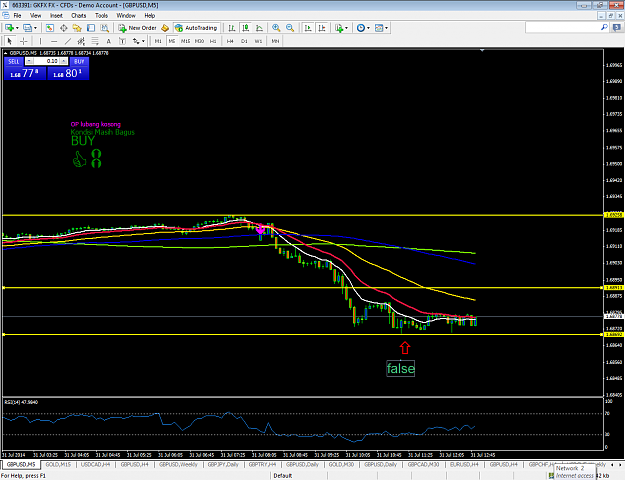This screenshot has height=480, width=625.
Task: Expand the Periods dropdown arrow
Action: 368,28
